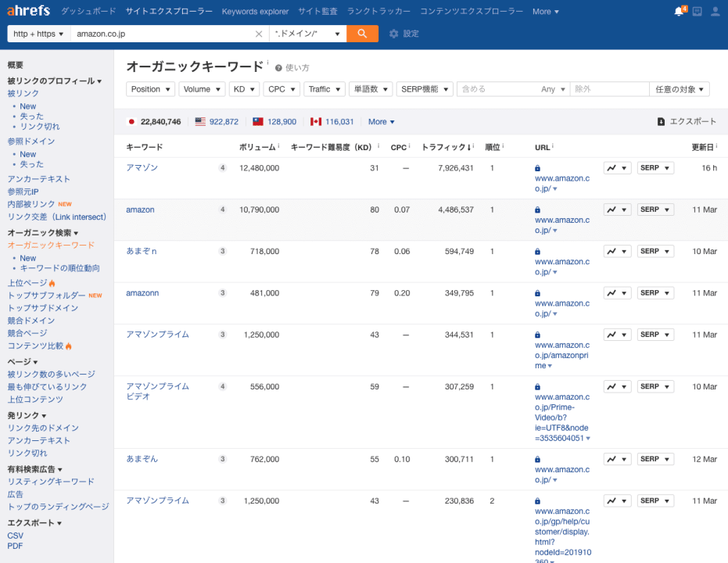Click the lock icon beside the first amazon URL
Viewport: 728px width, 563px height.
(x=537, y=167)
